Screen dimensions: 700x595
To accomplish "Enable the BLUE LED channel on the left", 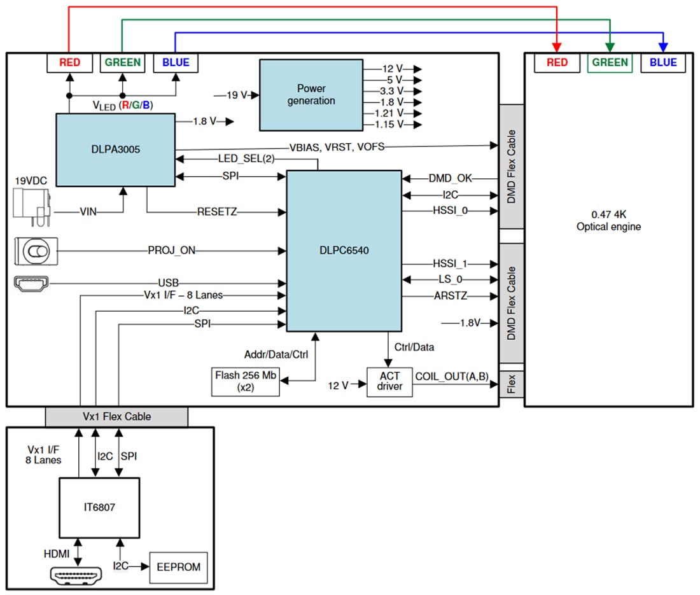I will coord(175,62).
